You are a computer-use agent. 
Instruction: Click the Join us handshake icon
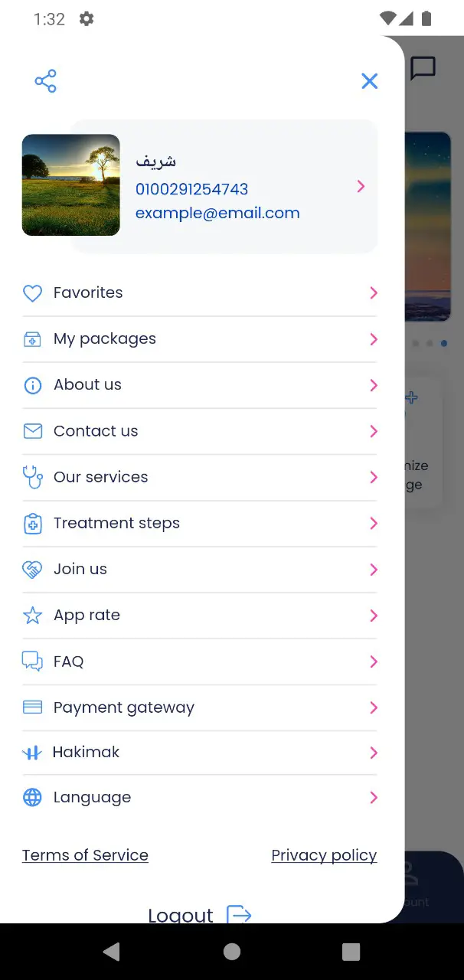pos(32,570)
